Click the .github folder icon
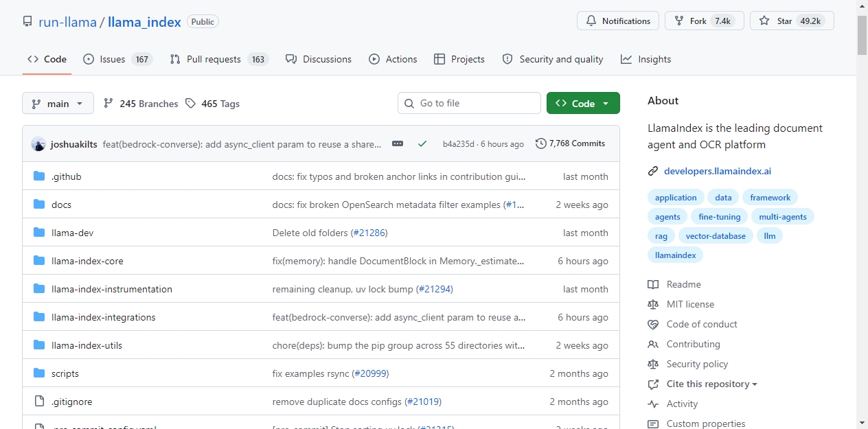The width and height of the screenshot is (868, 429). [39, 176]
